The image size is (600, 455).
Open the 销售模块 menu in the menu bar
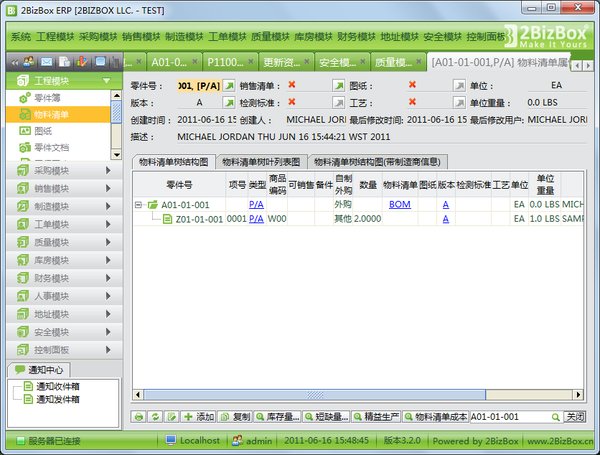141,37
